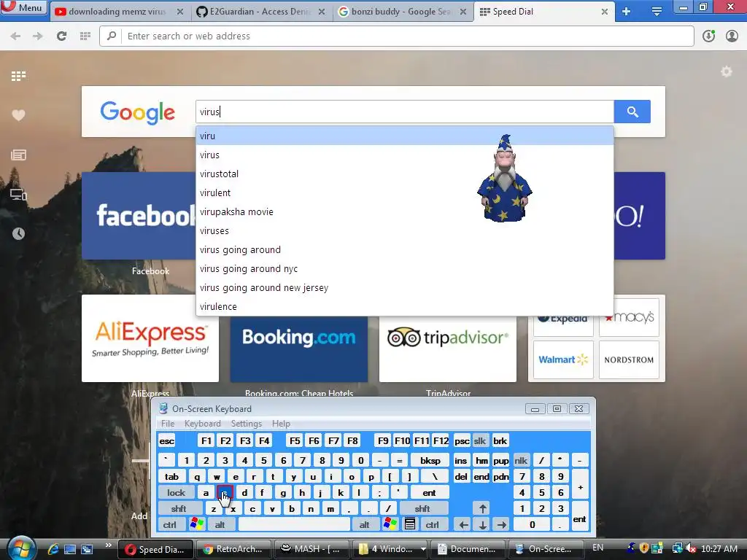Image resolution: width=747 pixels, height=560 pixels.
Task: Open File menu in On-Screen Keyboard
Action: point(168,424)
